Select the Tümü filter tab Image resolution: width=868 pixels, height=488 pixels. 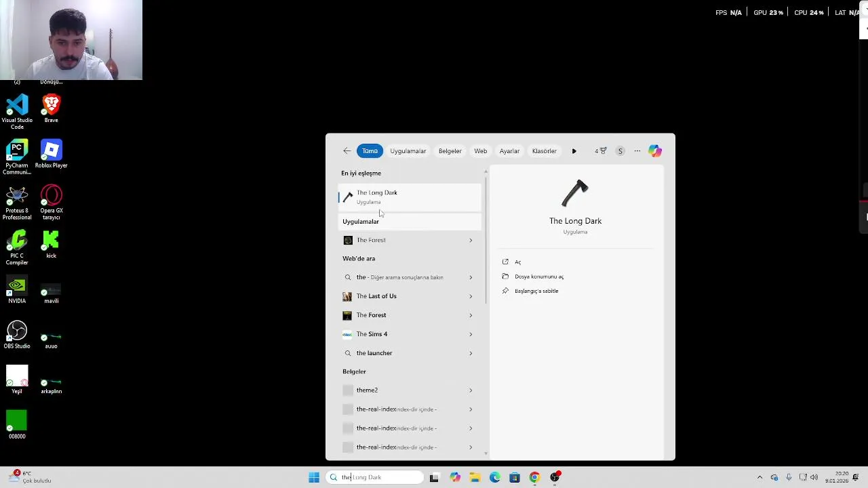pos(370,151)
